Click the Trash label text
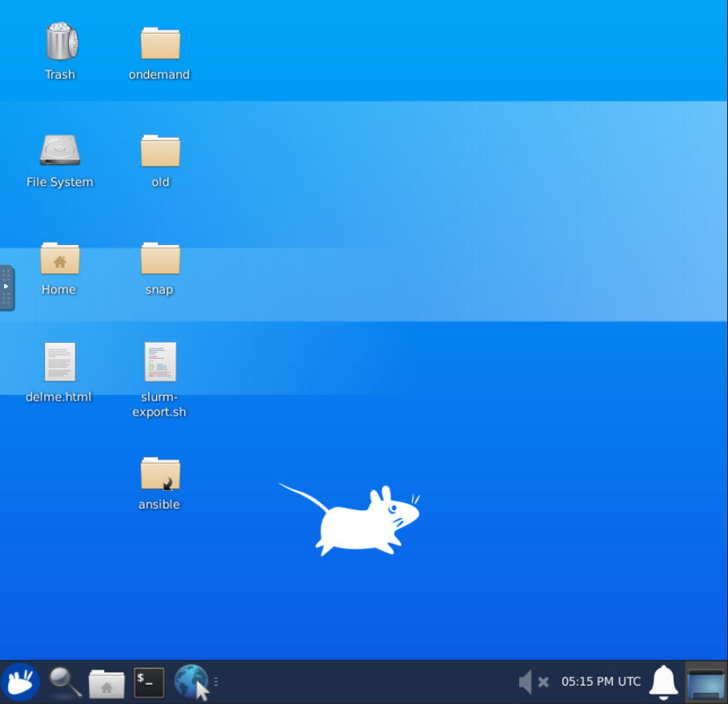The height and width of the screenshot is (704, 728). point(60,74)
